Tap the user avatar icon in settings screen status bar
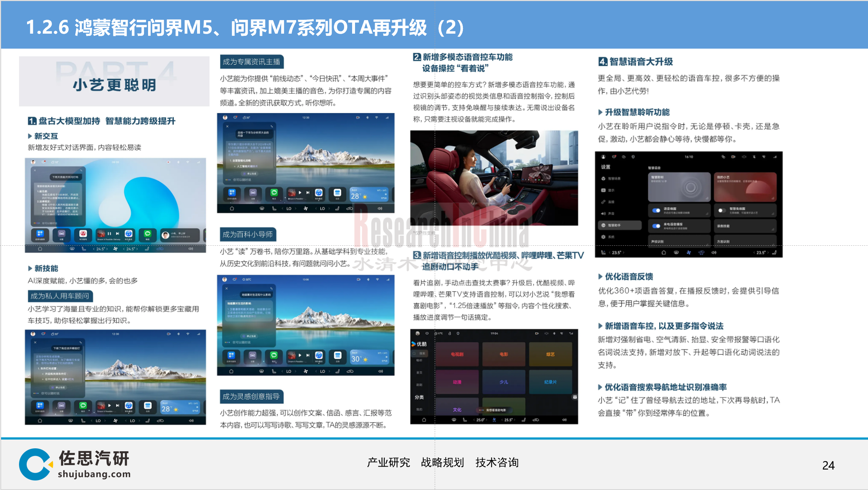This screenshot has height=490, width=868. [604, 157]
